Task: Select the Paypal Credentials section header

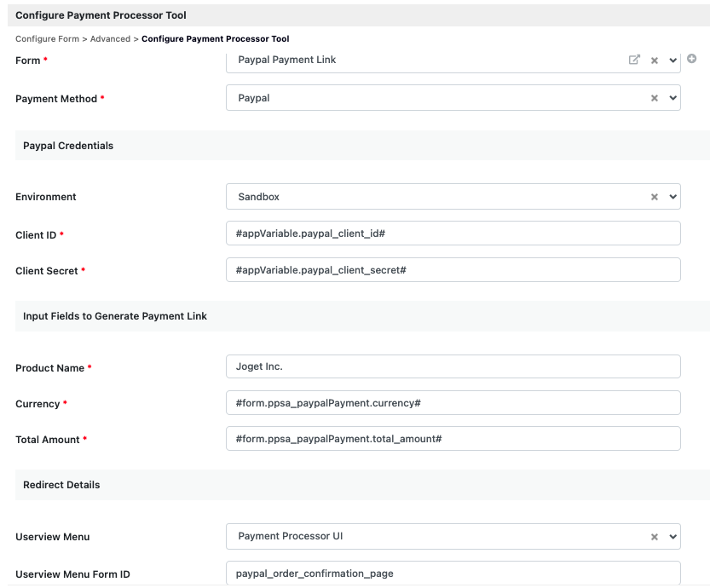Action: [362, 146]
